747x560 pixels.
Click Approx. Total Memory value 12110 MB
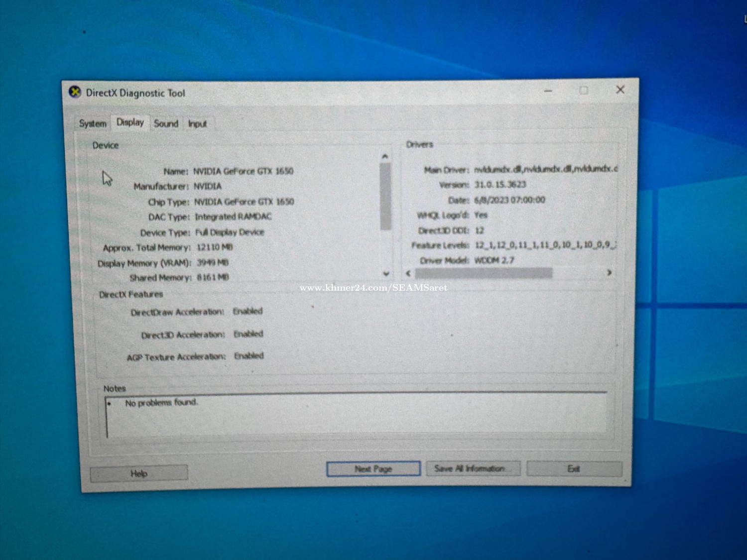click(x=215, y=247)
